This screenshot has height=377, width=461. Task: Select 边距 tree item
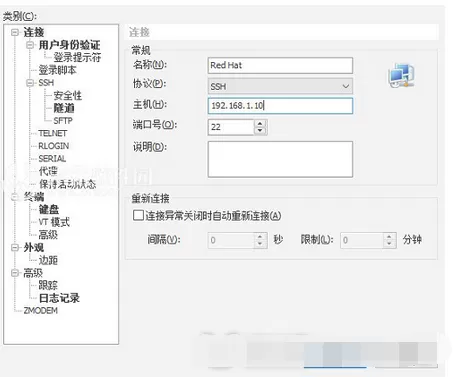48,260
